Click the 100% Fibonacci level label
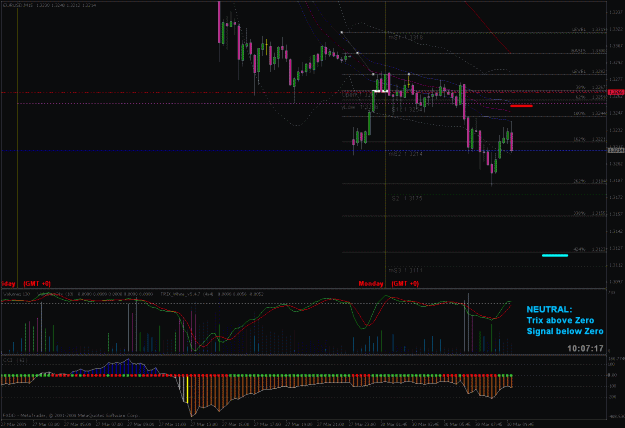 point(579,114)
